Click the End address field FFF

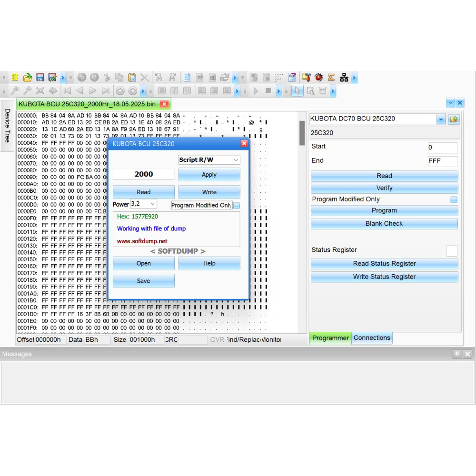pyautogui.click(x=442, y=161)
